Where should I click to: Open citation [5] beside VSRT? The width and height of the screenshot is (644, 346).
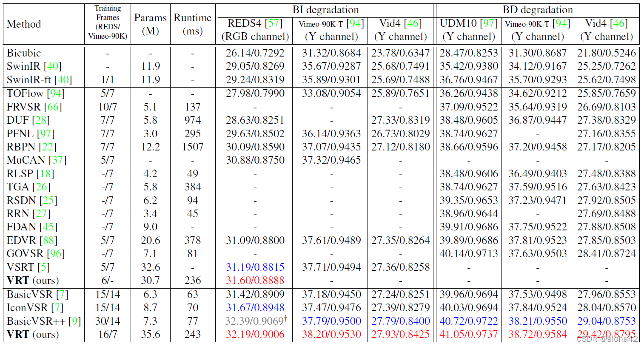point(43,267)
